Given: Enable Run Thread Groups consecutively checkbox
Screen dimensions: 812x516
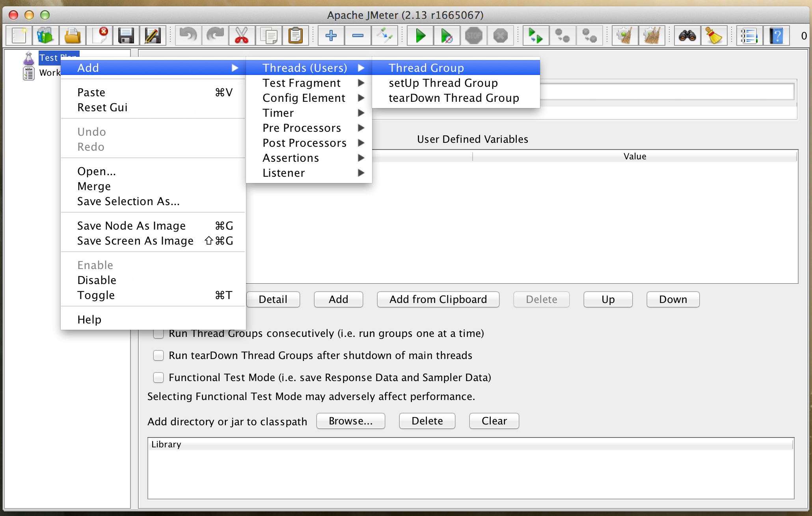Looking at the screenshot, I should 158,333.
